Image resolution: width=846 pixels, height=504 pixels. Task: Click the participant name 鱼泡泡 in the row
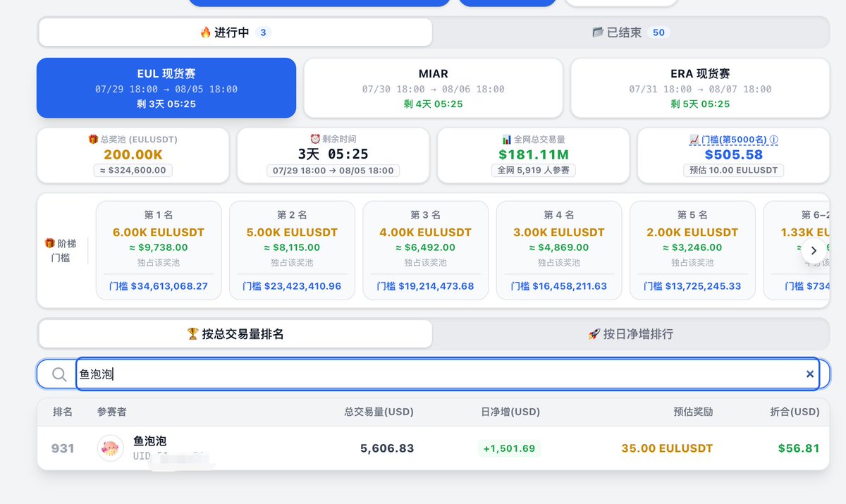pyautogui.click(x=149, y=441)
